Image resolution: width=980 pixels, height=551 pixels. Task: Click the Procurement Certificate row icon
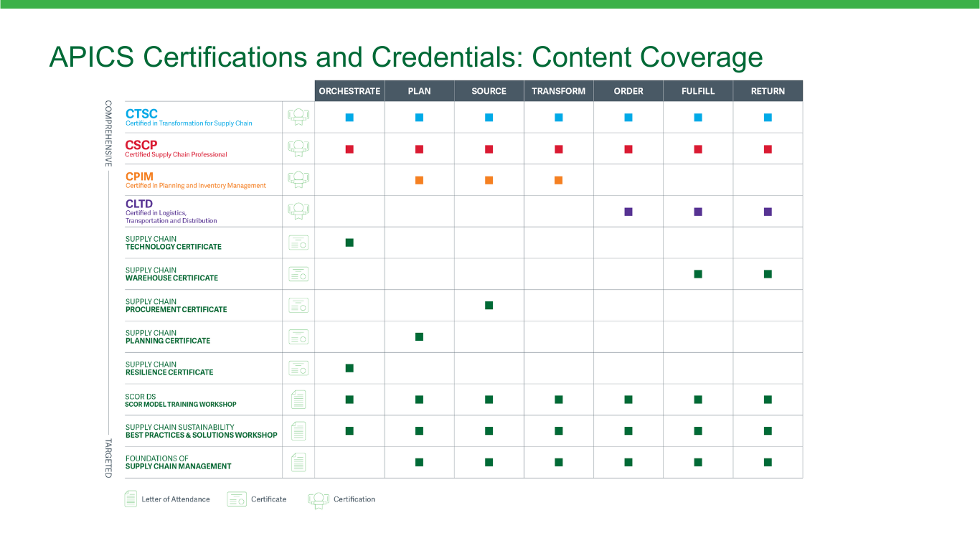[x=298, y=306]
